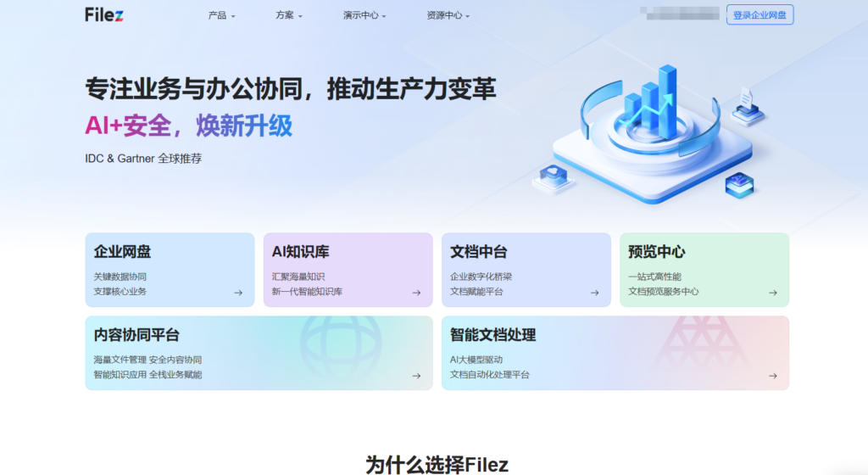Viewport: 868px width, 475px height.
Task: Go to 预览中心 card heading
Action: point(657,252)
